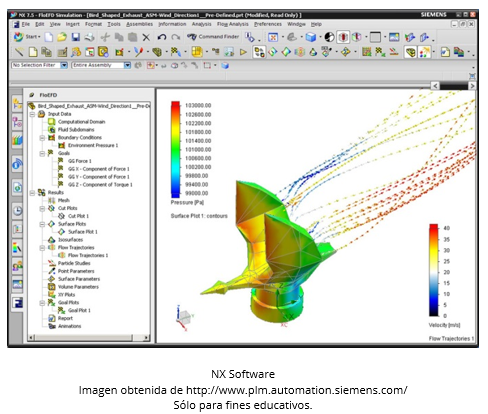
Task: Click the Surface Plot diamond toolbar icon
Action: pos(286,52)
